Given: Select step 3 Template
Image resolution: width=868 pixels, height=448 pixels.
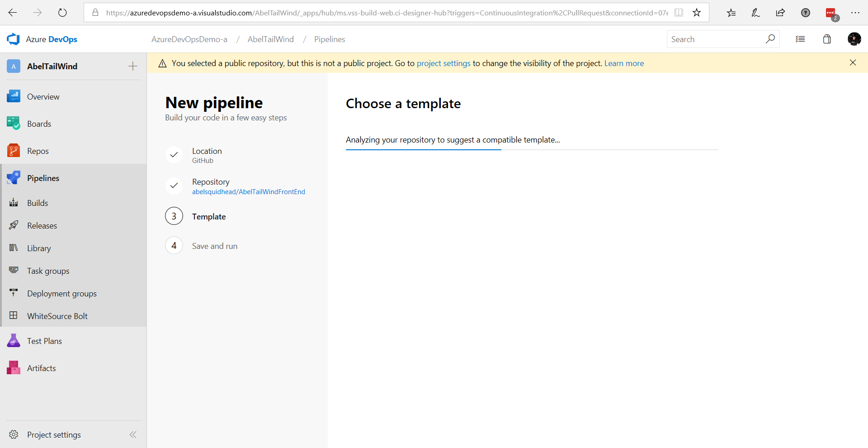Looking at the screenshot, I should 195,216.
